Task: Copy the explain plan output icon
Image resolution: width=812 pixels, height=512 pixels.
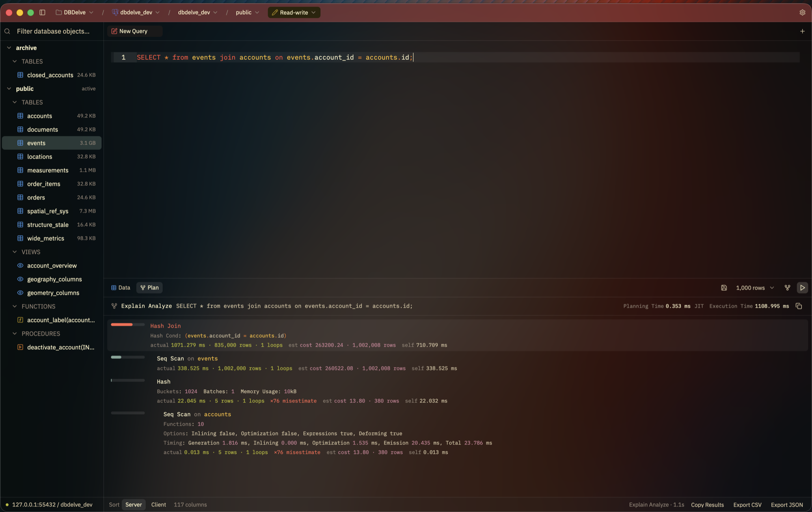Action: tap(799, 306)
